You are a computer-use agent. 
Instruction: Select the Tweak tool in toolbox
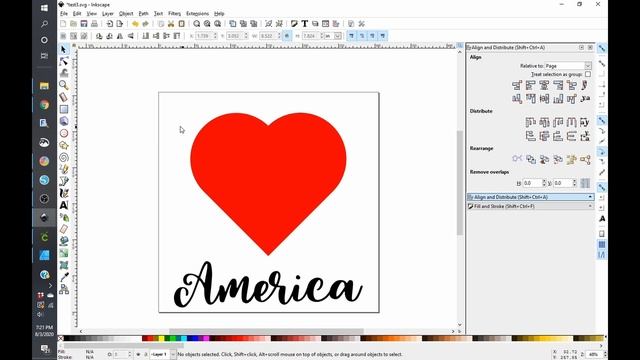click(64, 73)
